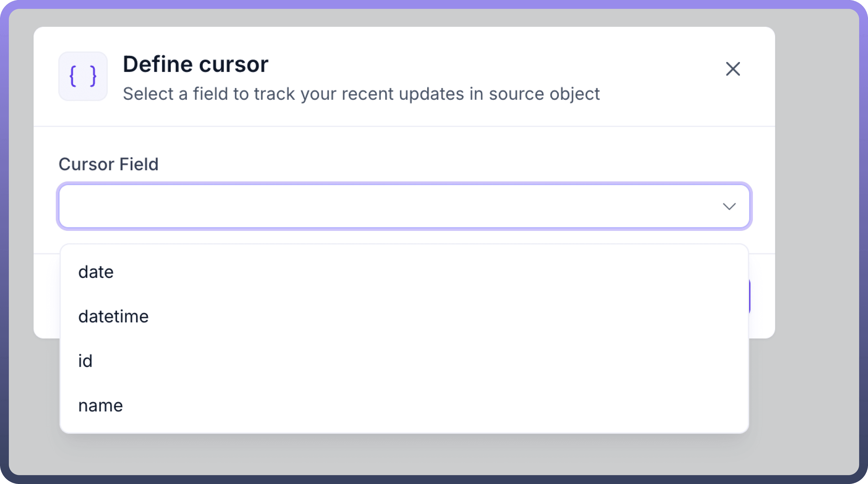Select "datetime" as the cursor field

click(x=113, y=316)
